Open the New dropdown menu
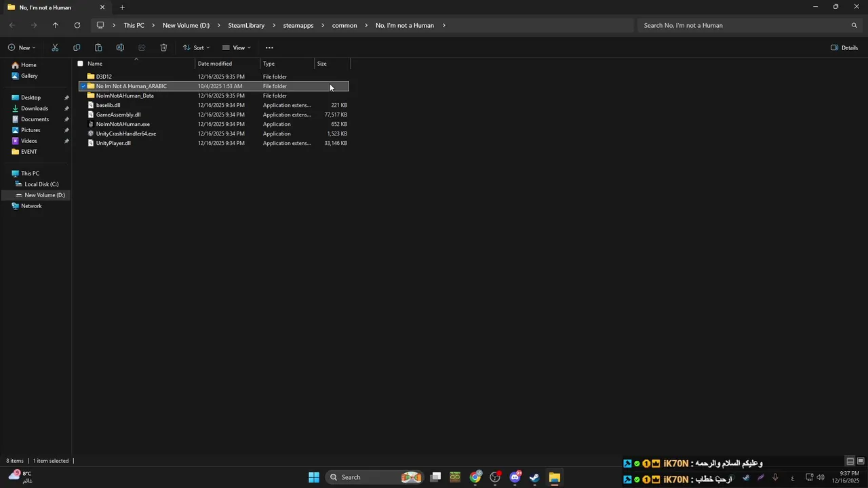The image size is (868, 488). [x=22, y=47]
